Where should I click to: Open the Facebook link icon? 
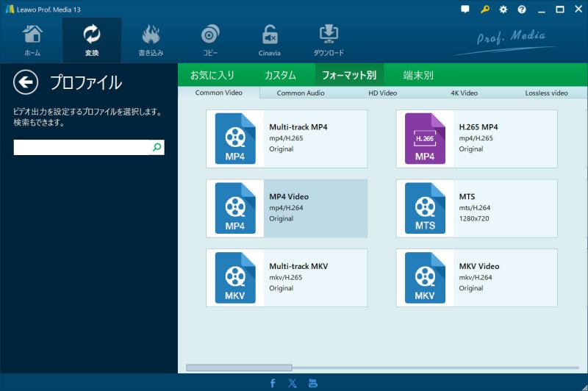273,383
